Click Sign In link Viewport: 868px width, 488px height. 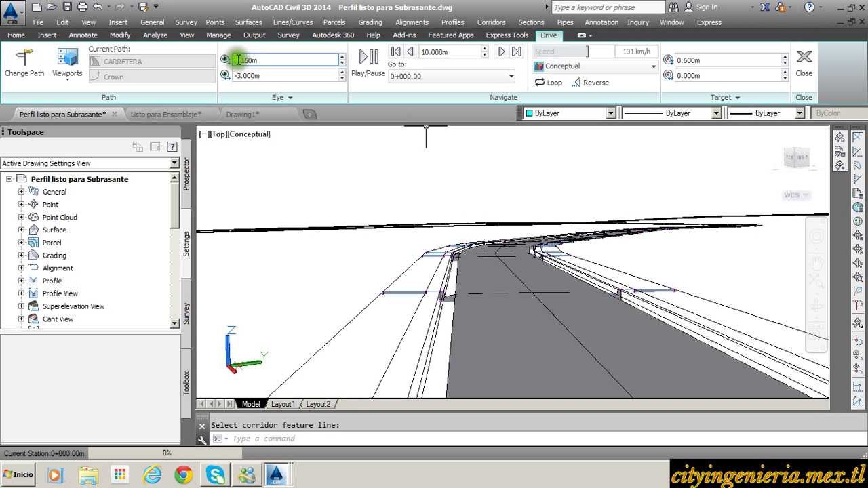[707, 7]
